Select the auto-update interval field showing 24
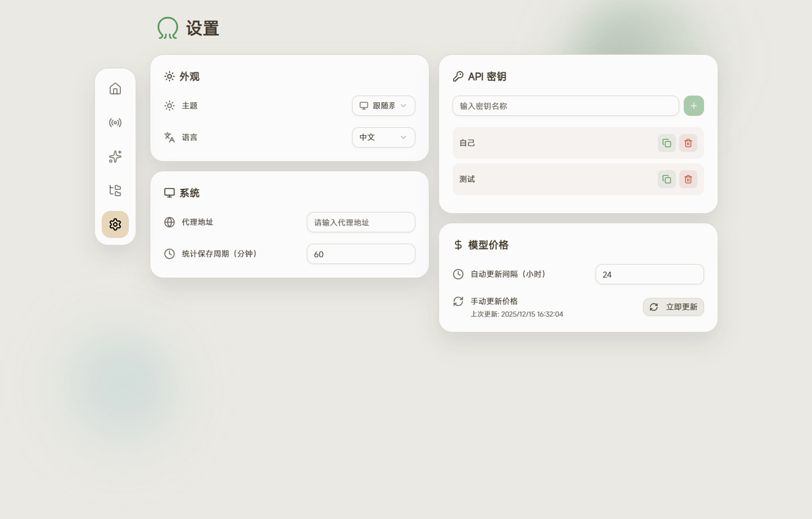This screenshot has height=519, width=812. pyautogui.click(x=649, y=274)
